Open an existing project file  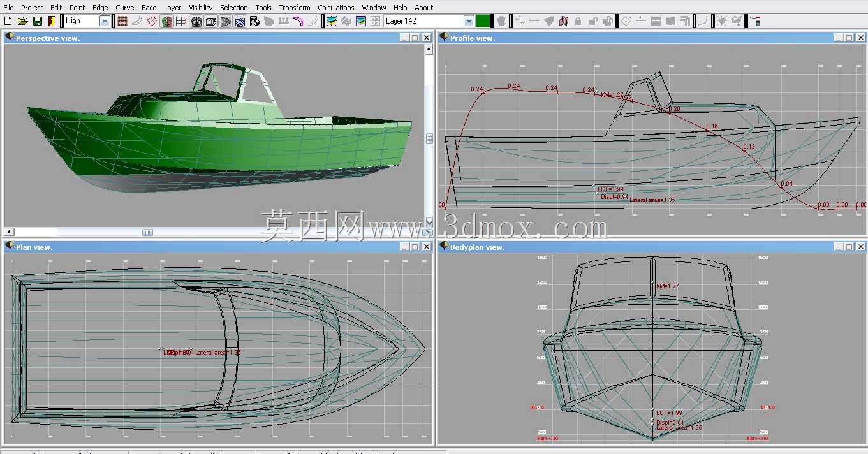(23, 21)
